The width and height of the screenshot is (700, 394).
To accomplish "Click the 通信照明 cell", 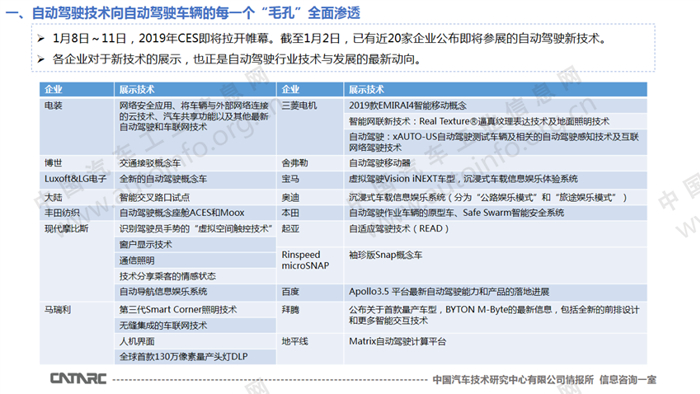I will pyautogui.click(x=195, y=260).
